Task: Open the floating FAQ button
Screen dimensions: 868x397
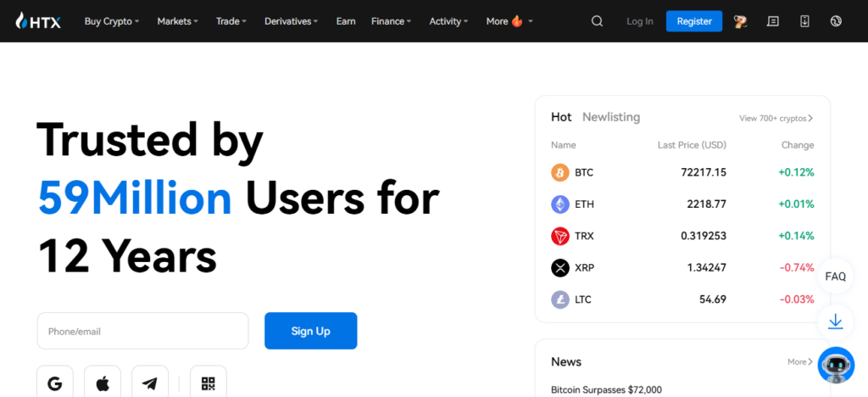Action: [x=835, y=277]
